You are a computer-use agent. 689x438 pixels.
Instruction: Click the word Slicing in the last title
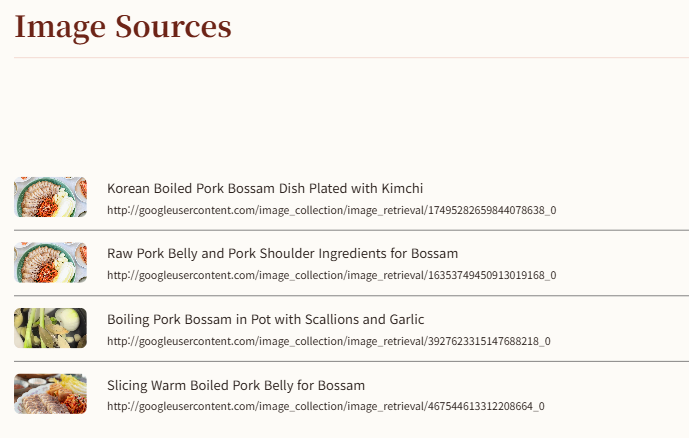pos(127,386)
